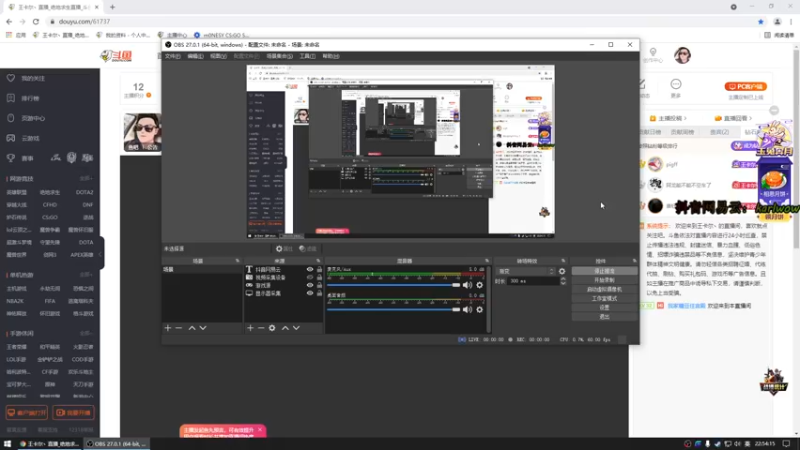This screenshot has width=800, height=450.
Task: Click 停止推流 in OBS controls
Action: [605, 271]
